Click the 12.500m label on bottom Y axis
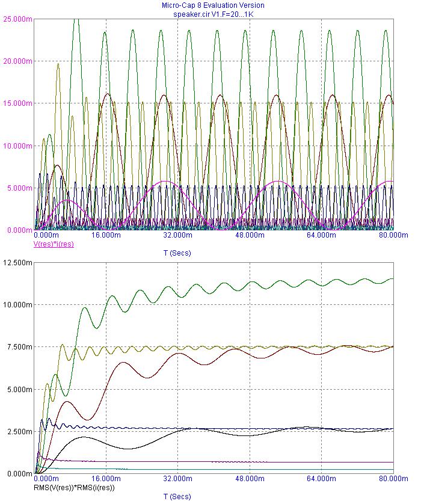The width and height of the screenshot is (421, 504). point(17,263)
